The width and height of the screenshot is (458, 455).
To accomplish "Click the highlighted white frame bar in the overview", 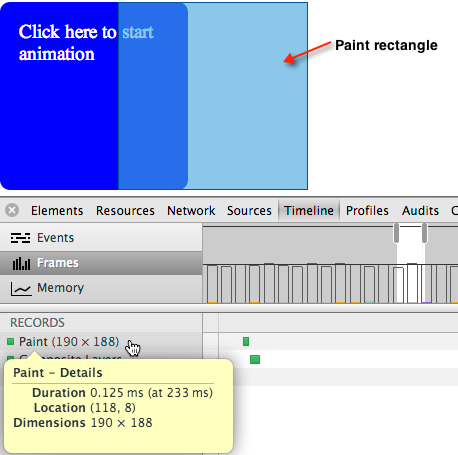I will coord(412,283).
